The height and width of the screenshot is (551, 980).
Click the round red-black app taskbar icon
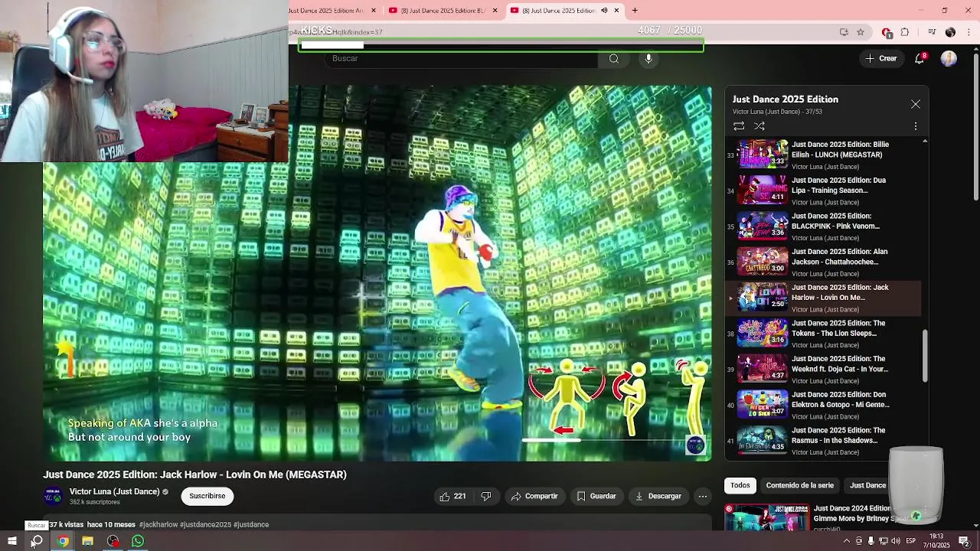(113, 541)
